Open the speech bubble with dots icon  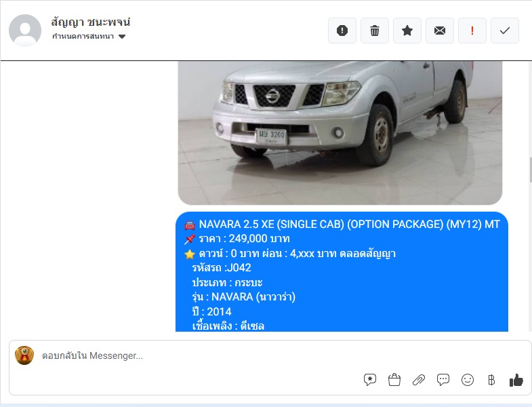click(443, 379)
